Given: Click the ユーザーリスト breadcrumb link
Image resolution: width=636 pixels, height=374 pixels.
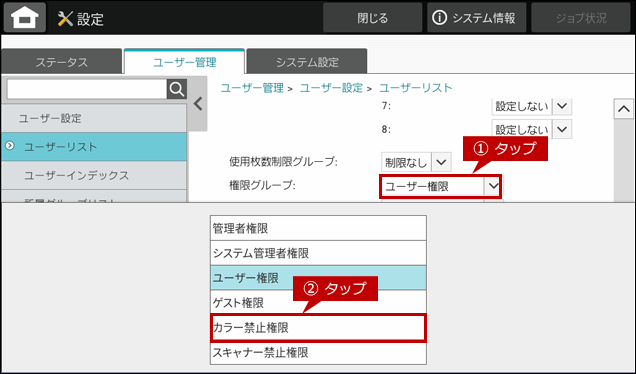Looking at the screenshot, I should tap(415, 88).
